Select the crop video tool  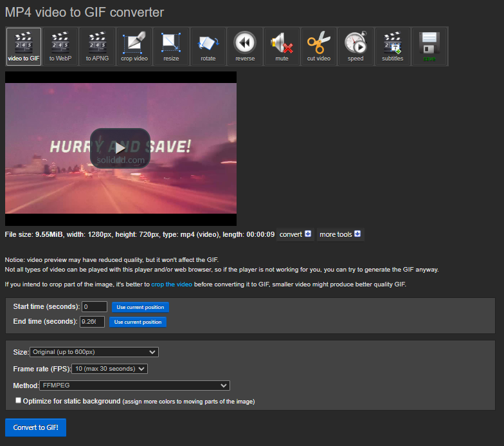tap(134, 46)
